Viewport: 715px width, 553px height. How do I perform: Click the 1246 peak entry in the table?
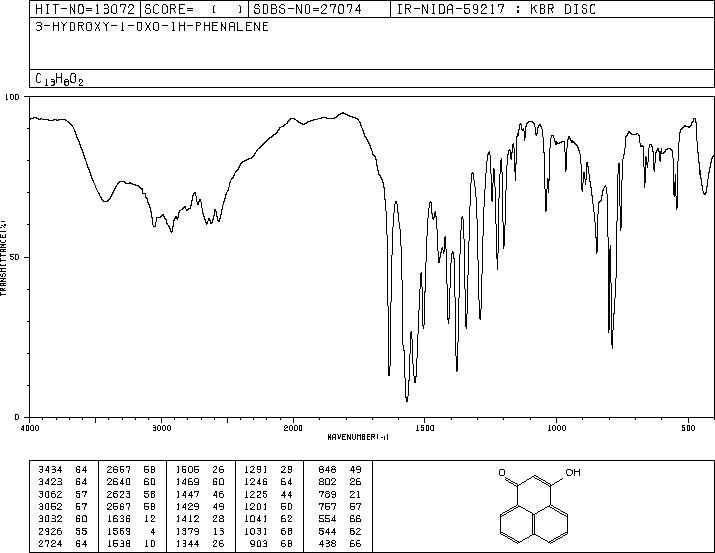pos(268,482)
